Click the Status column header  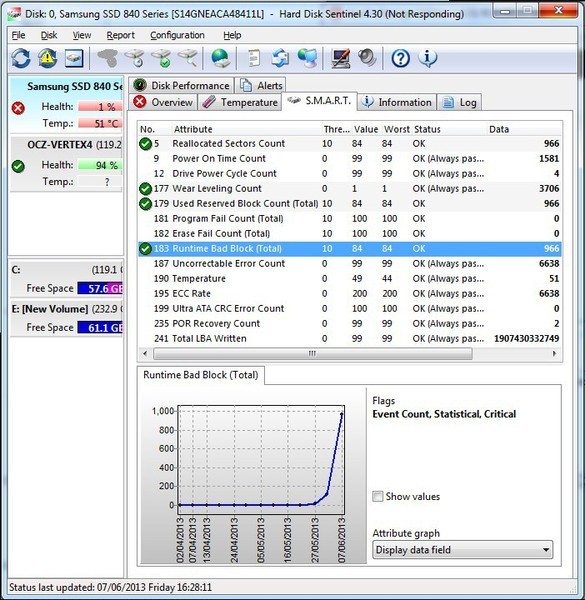point(450,129)
